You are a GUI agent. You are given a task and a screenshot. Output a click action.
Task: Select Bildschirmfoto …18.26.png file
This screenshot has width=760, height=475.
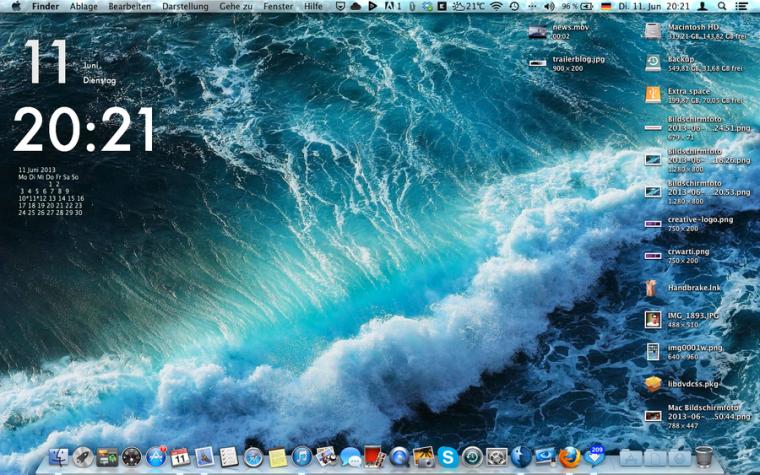pyautogui.click(x=653, y=159)
